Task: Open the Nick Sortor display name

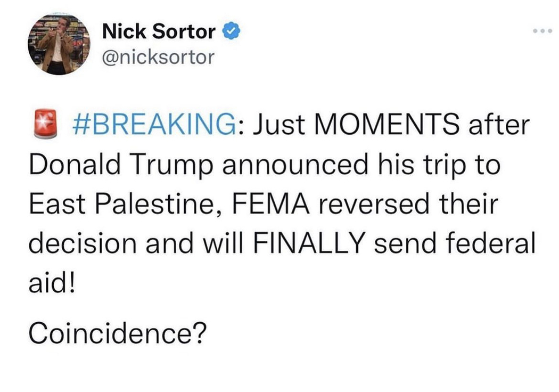Action: (159, 31)
